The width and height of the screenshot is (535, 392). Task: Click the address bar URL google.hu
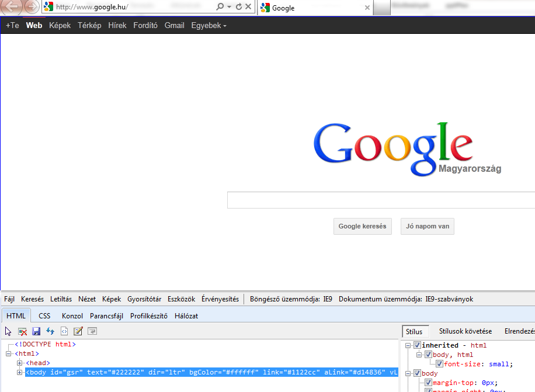92,7
